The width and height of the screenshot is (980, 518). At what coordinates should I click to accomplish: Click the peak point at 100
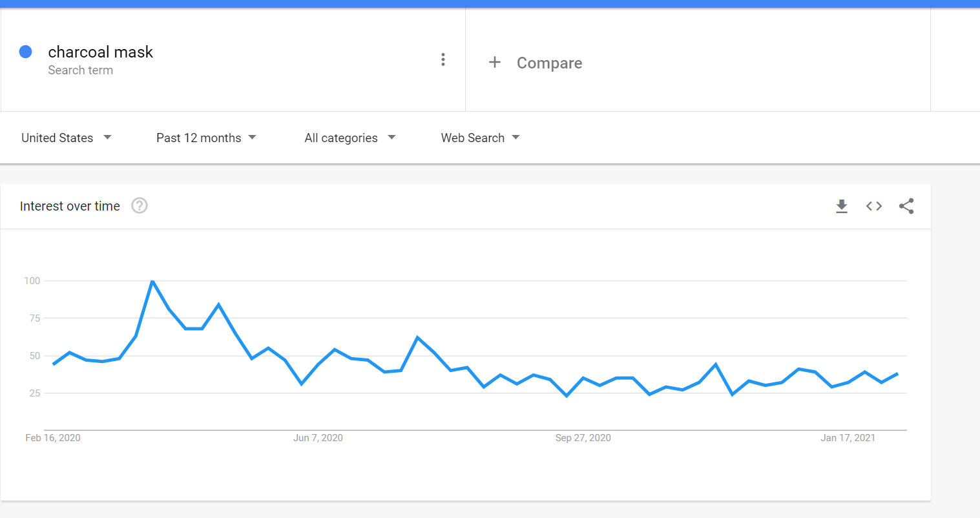pyautogui.click(x=152, y=281)
